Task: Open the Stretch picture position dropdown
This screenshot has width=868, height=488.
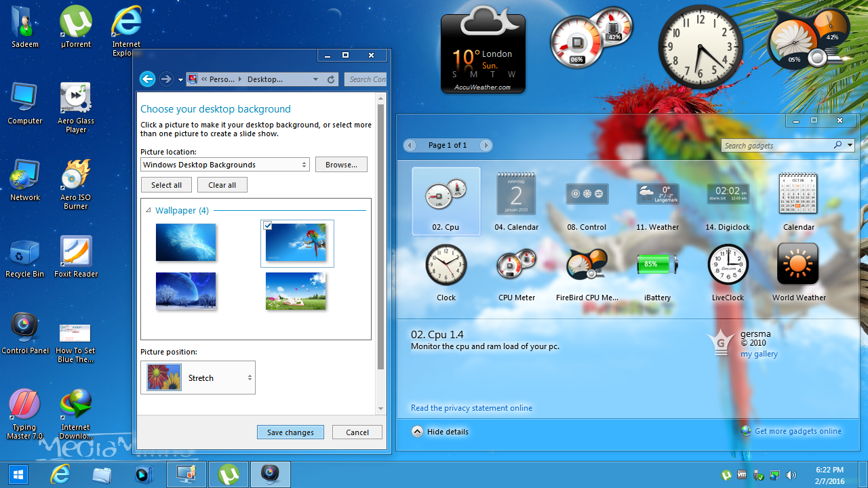Action: (217, 378)
